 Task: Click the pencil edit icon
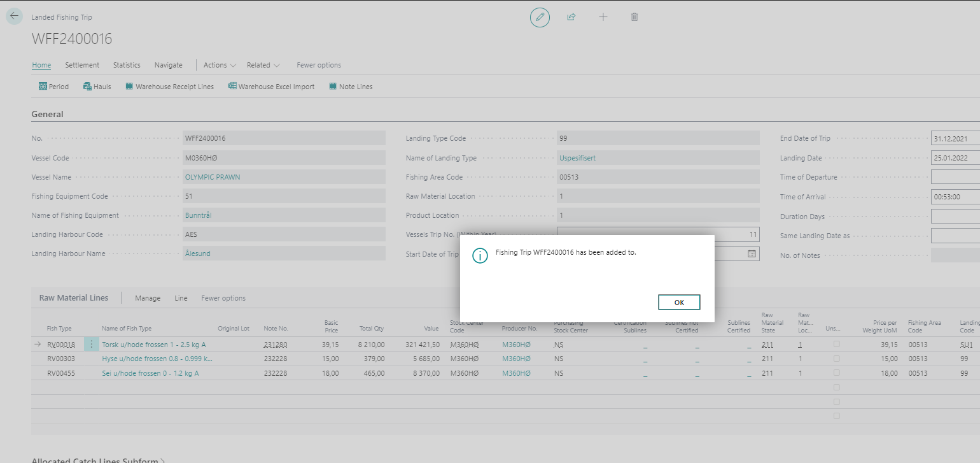tap(540, 17)
